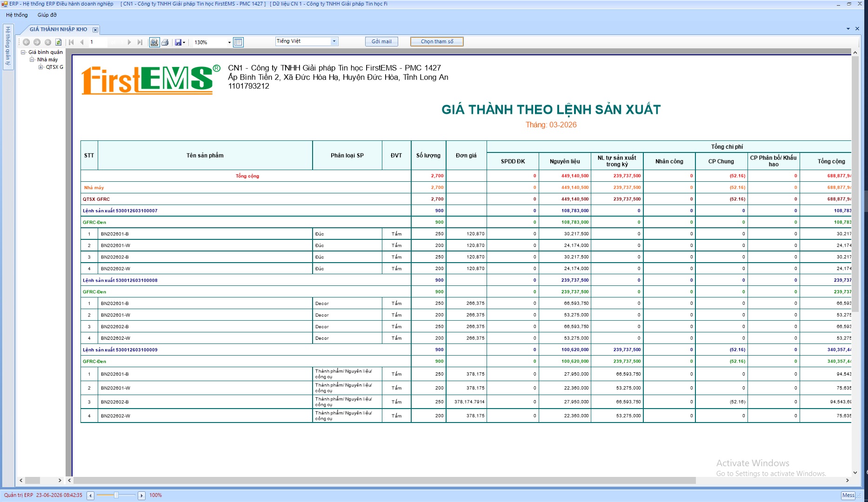Image resolution: width=868 pixels, height=502 pixels.
Task: Increase zoom with status bar right arrow
Action: [142, 495]
